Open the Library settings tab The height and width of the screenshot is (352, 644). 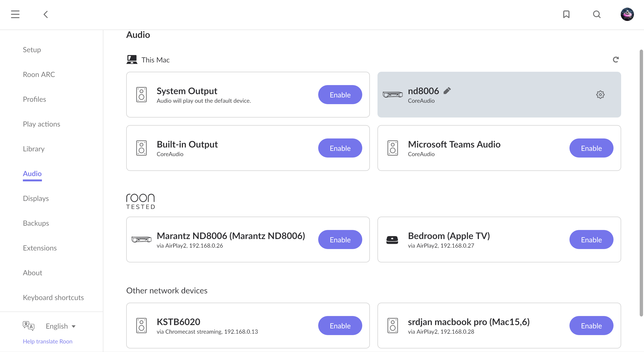(x=34, y=149)
